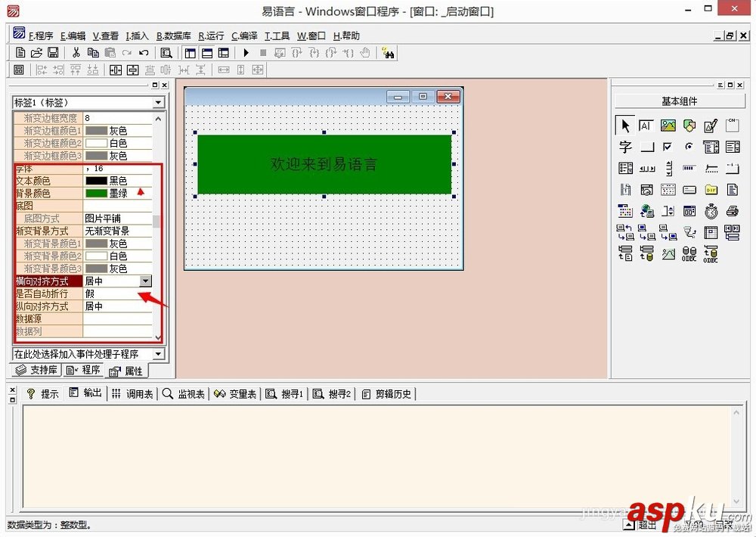Click the 文本颜色 black swatch
The width and height of the screenshot is (756, 537).
[96, 181]
